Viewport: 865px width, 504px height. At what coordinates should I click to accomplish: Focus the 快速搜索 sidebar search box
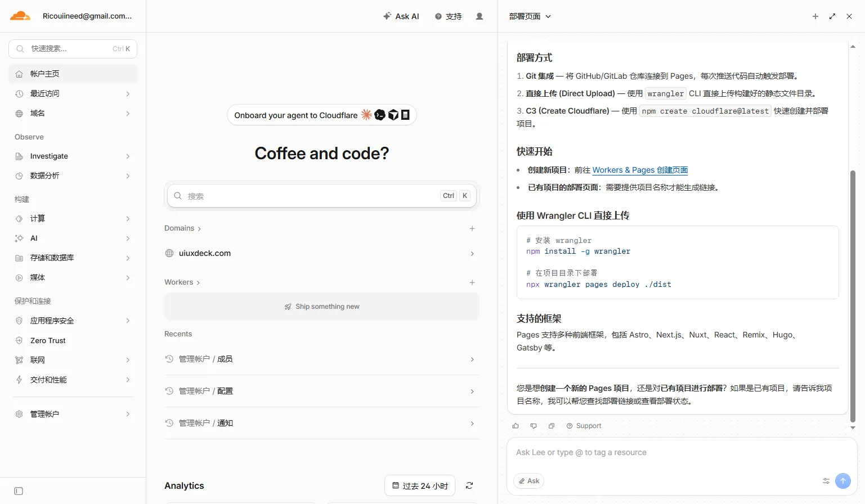pos(73,49)
